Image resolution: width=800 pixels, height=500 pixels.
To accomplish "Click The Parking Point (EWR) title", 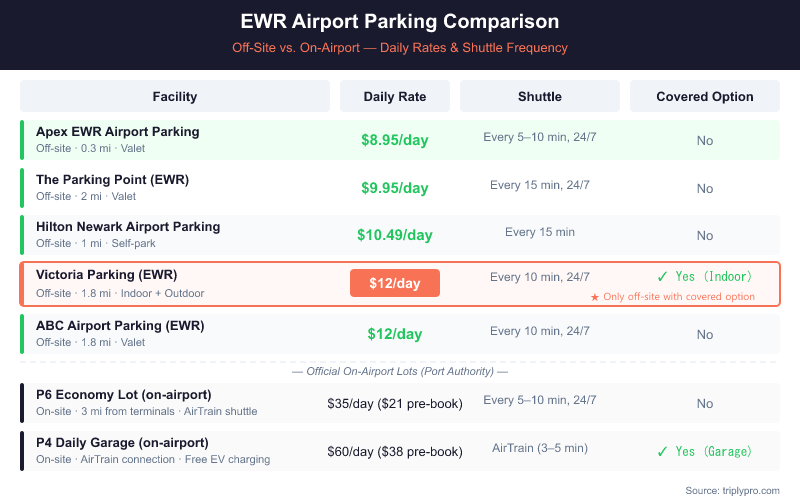I will [112, 180].
